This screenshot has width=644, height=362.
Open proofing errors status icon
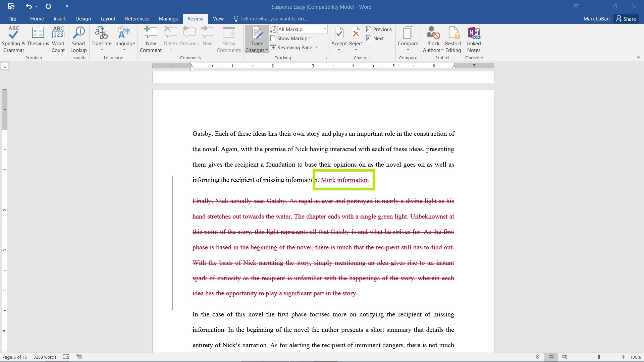(66, 357)
